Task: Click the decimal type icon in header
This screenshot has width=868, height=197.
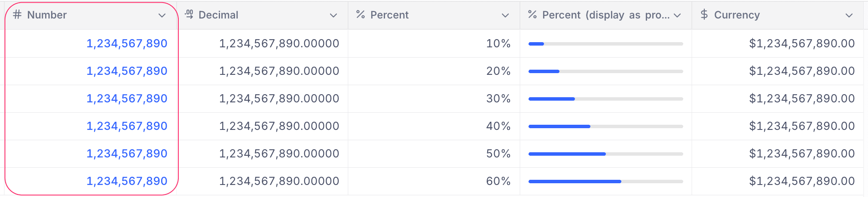Action: point(189,15)
